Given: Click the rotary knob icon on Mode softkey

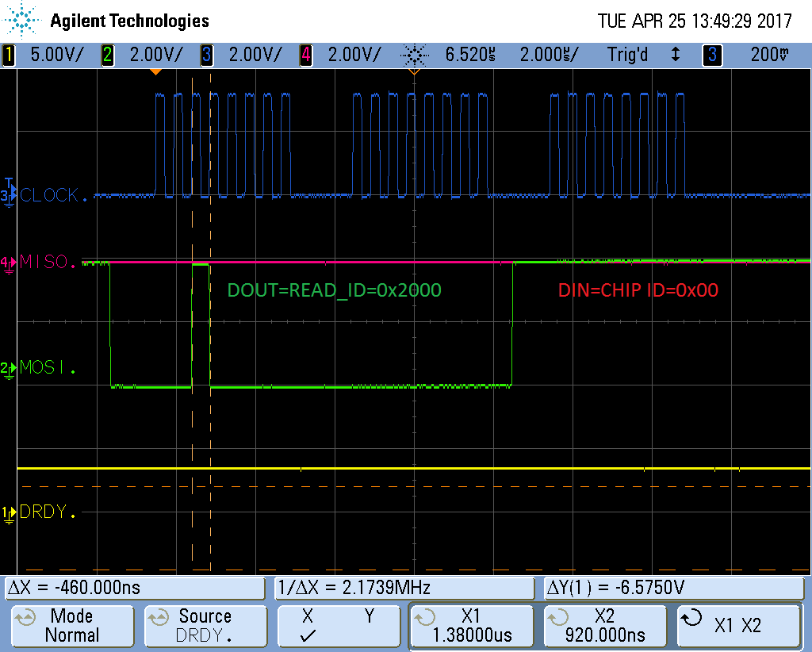Looking at the screenshot, I should [x=25, y=617].
